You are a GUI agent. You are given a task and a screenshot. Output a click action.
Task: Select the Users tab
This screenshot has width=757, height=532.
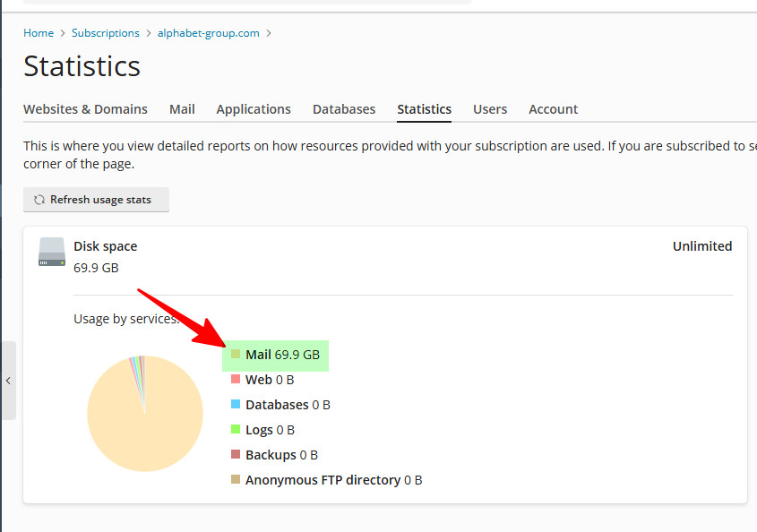490,109
